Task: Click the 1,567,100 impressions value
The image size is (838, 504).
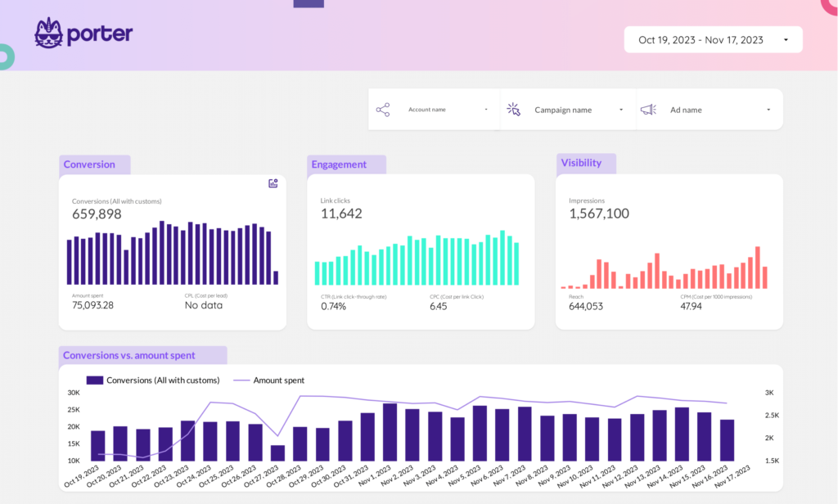Action: click(x=599, y=214)
